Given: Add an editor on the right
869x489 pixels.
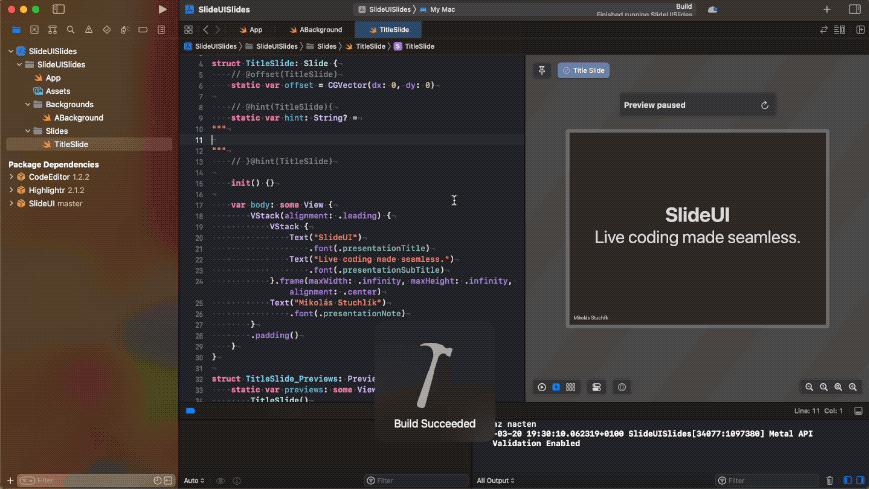Looking at the screenshot, I should pyautogui.click(x=860, y=30).
